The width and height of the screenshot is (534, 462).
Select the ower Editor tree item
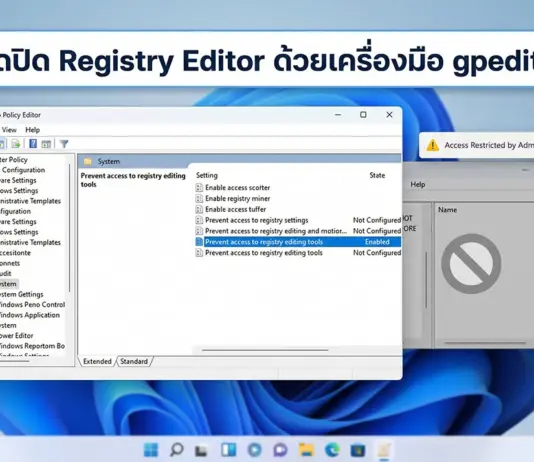(17, 336)
